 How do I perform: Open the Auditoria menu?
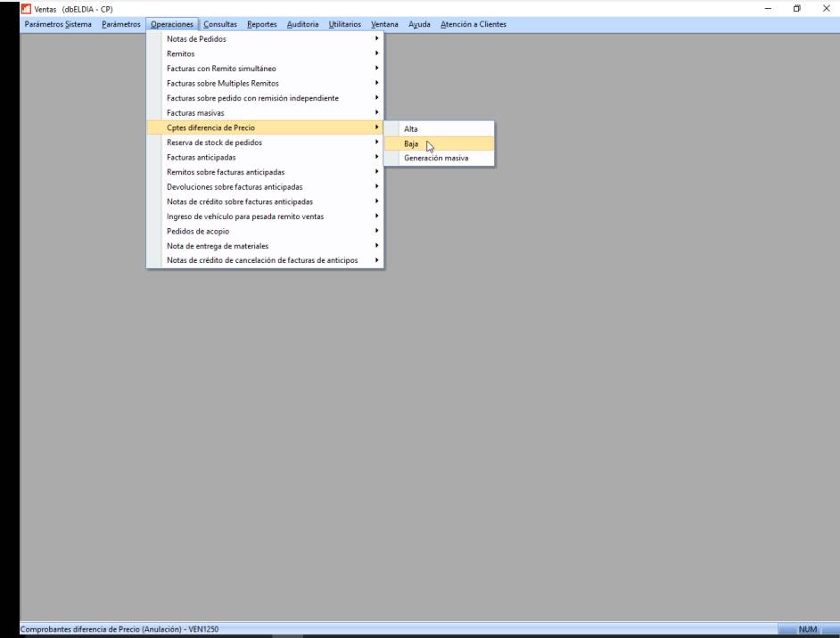[303, 24]
